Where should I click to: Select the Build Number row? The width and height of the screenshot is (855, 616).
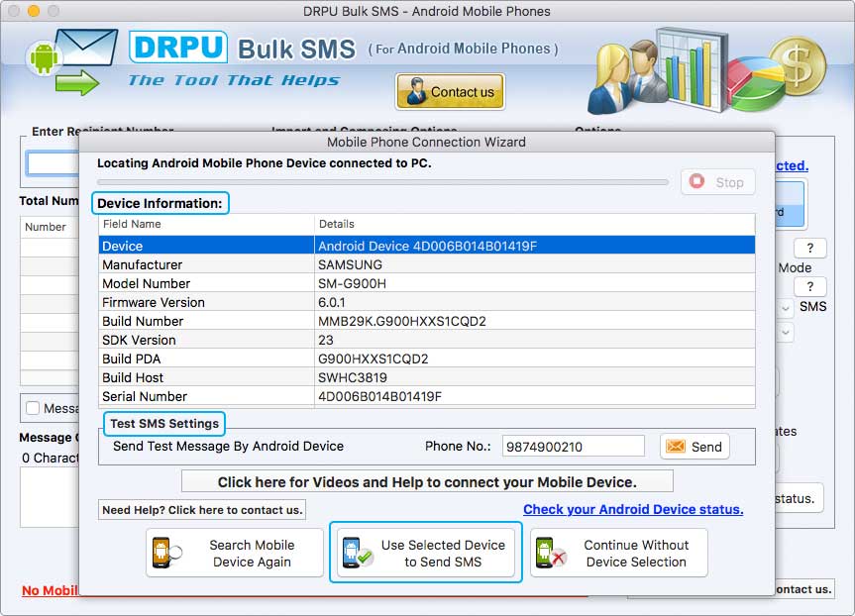tap(427, 321)
